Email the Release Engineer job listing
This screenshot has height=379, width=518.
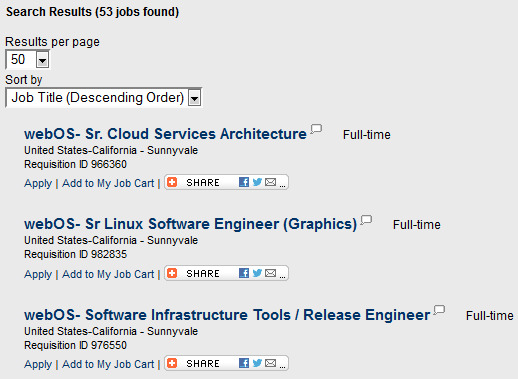(270, 363)
